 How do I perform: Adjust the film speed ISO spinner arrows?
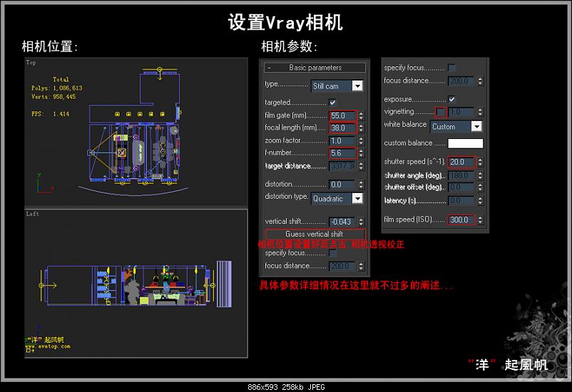tap(480, 220)
